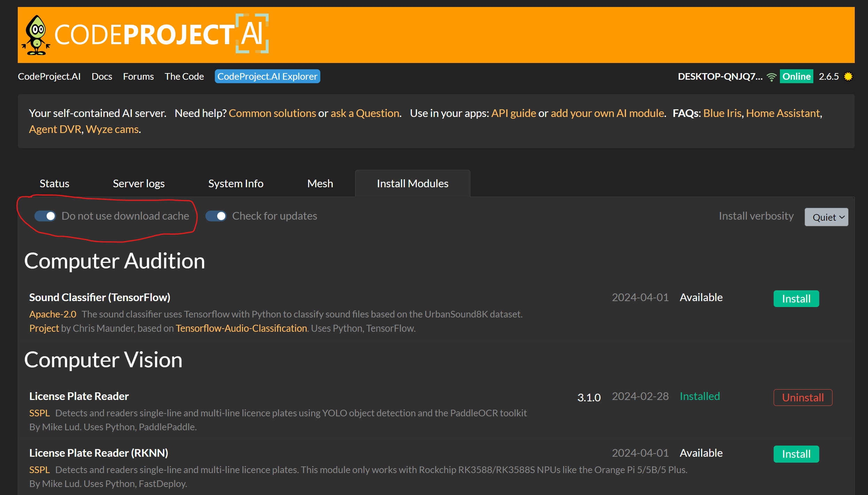868x495 pixels.
Task: Uninstall the License Plate Reader module
Action: tap(803, 398)
